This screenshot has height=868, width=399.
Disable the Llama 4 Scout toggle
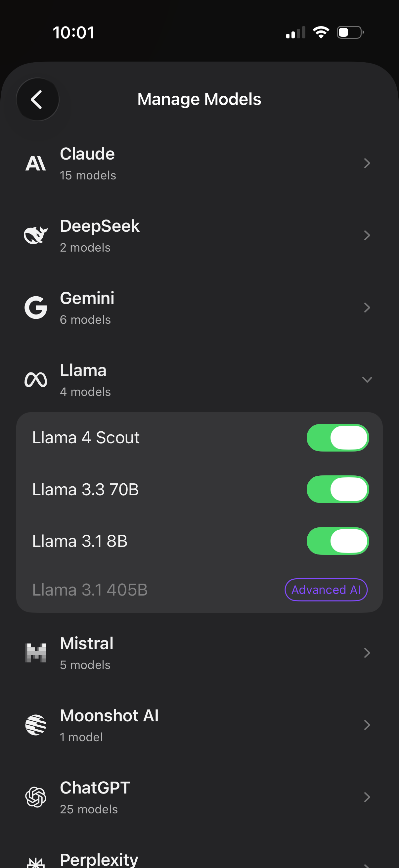[337, 437]
